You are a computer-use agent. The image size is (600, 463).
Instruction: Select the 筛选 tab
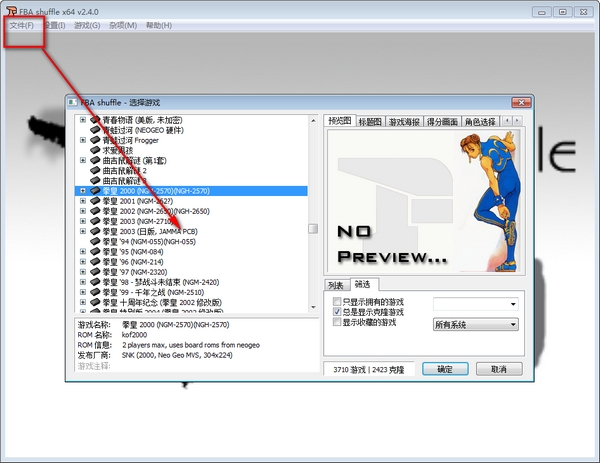[x=363, y=284]
